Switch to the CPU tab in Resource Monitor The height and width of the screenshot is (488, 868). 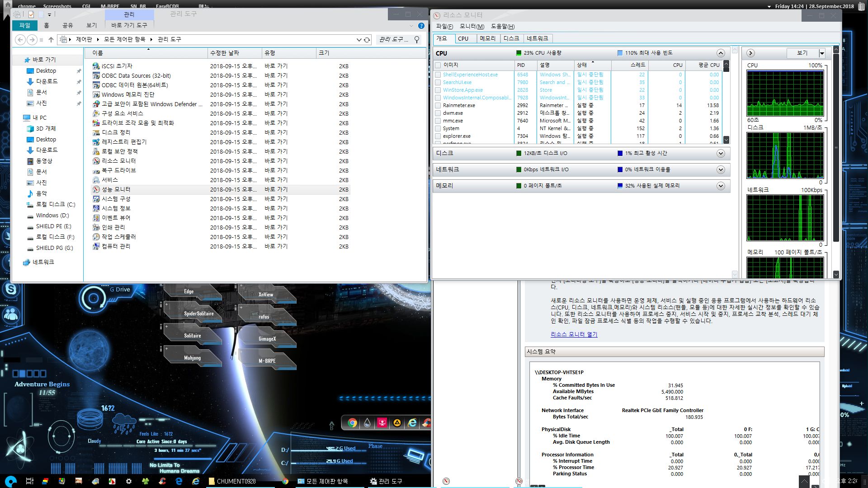point(463,39)
